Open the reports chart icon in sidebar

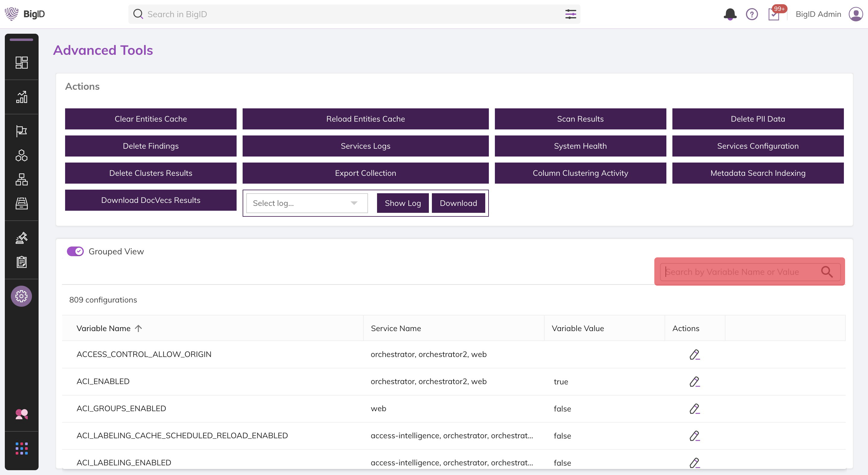[x=22, y=97]
